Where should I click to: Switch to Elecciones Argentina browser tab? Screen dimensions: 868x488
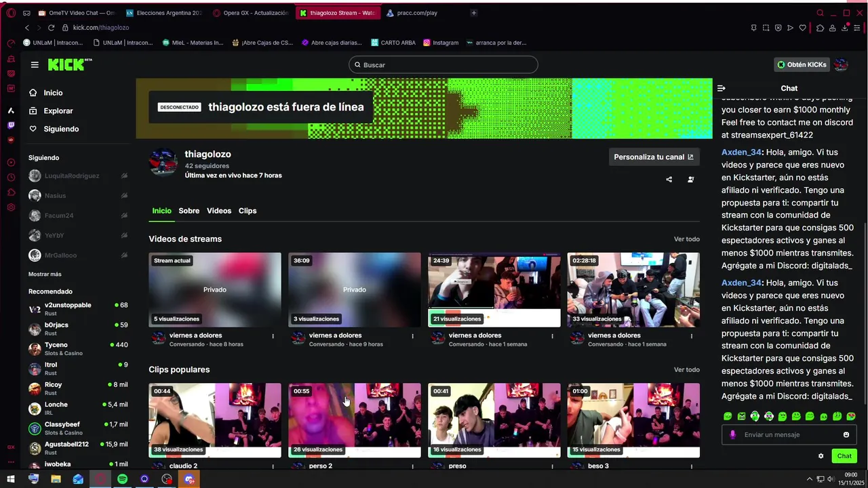[x=164, y=13]
